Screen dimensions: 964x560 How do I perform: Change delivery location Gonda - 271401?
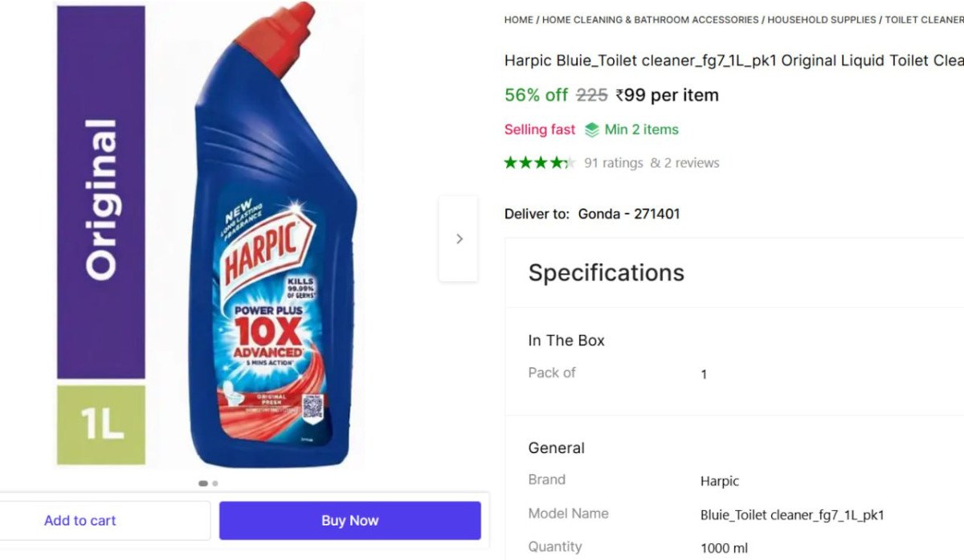click(628, 214)
